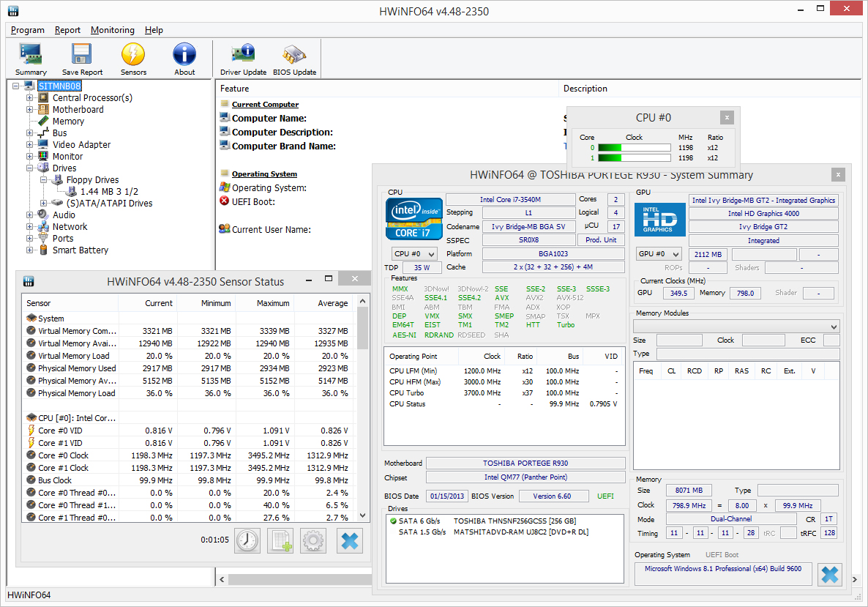Open the Program menu

(28, 30)
